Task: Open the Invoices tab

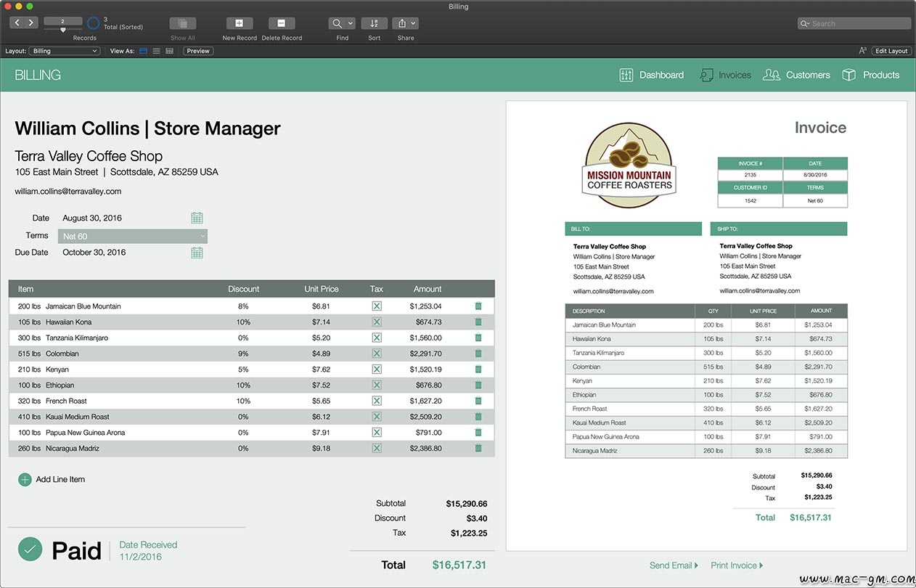Action: click(x=725, y=75)
